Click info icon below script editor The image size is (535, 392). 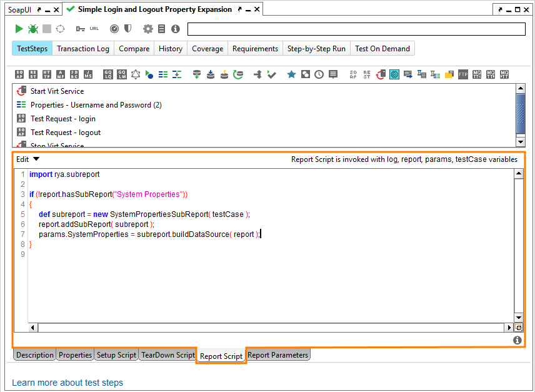click(x=517, y=340)
